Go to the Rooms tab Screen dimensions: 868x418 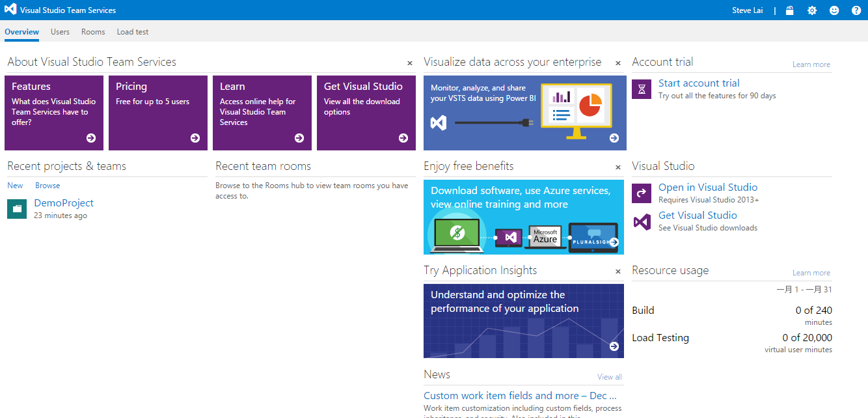93,32
